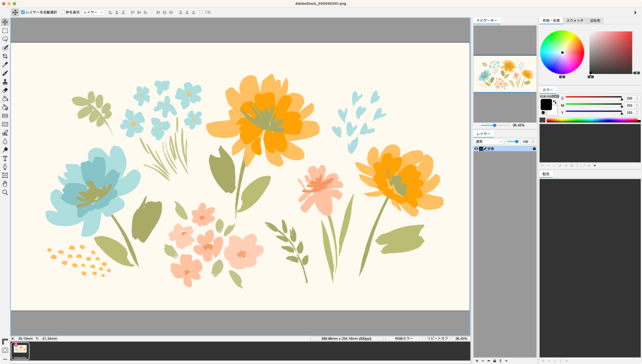Switch to the 近似色 tab
The width and height of the screenshot is (642, 364).
pos(595,21)
